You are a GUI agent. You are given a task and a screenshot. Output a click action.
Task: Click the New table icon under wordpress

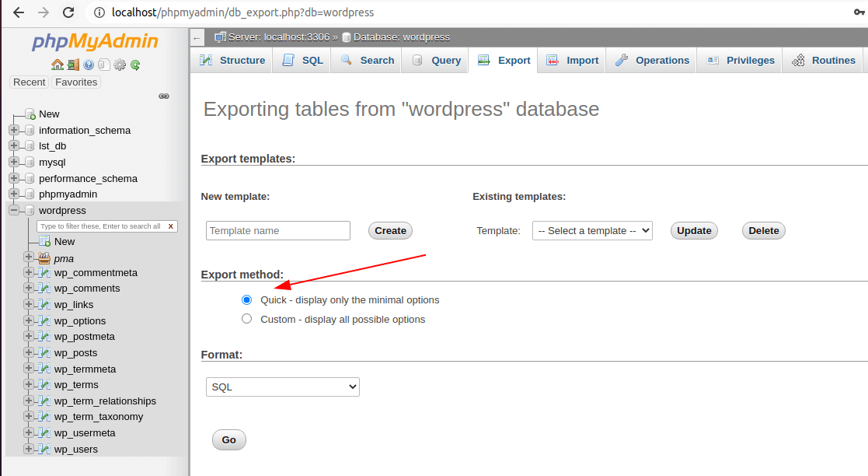pyautogui.click(x=44, y=242)
